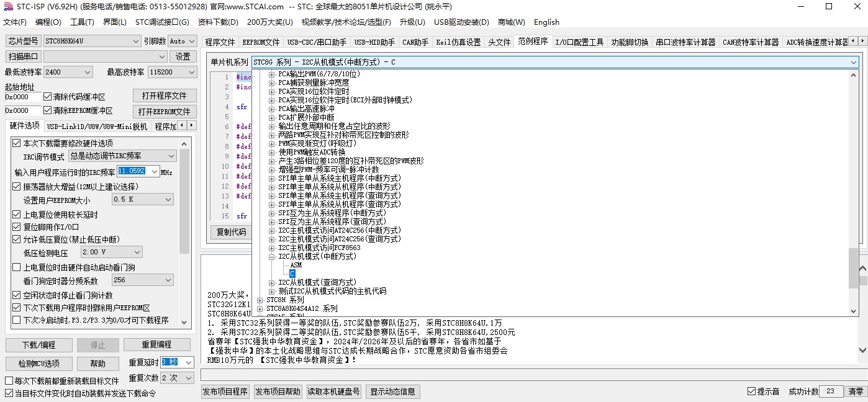Collapse the I2C从机模式(中断方式) tree node
This screenshot has height=402, width=868.
point(271,256)
